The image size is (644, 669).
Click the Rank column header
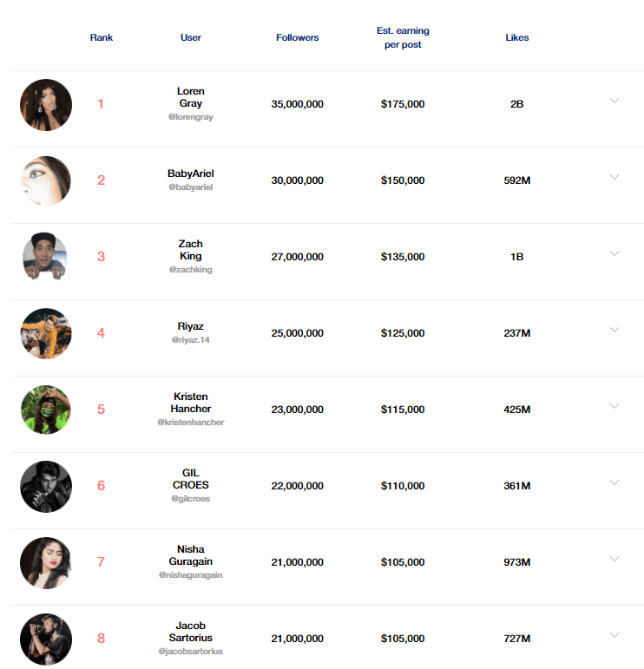click(x=102, y=37)
